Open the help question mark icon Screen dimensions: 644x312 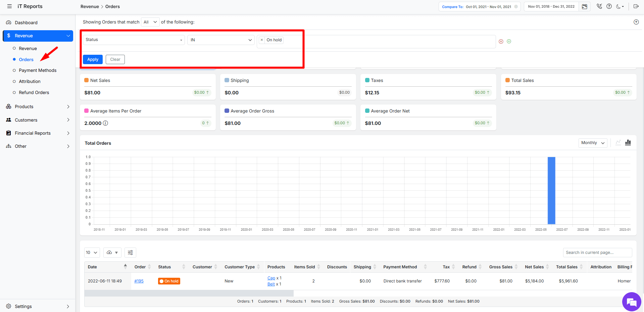coord(609,6)
